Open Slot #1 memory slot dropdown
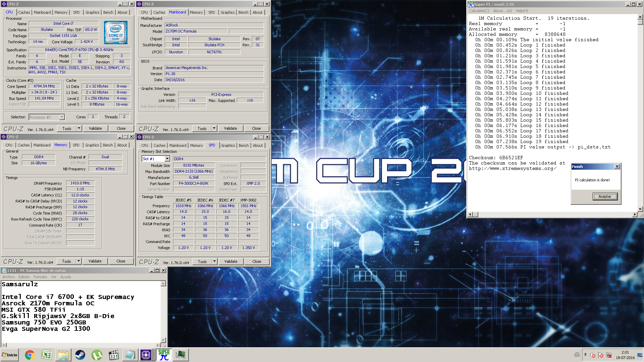This screenshot has height=362, width=644. 167,159
